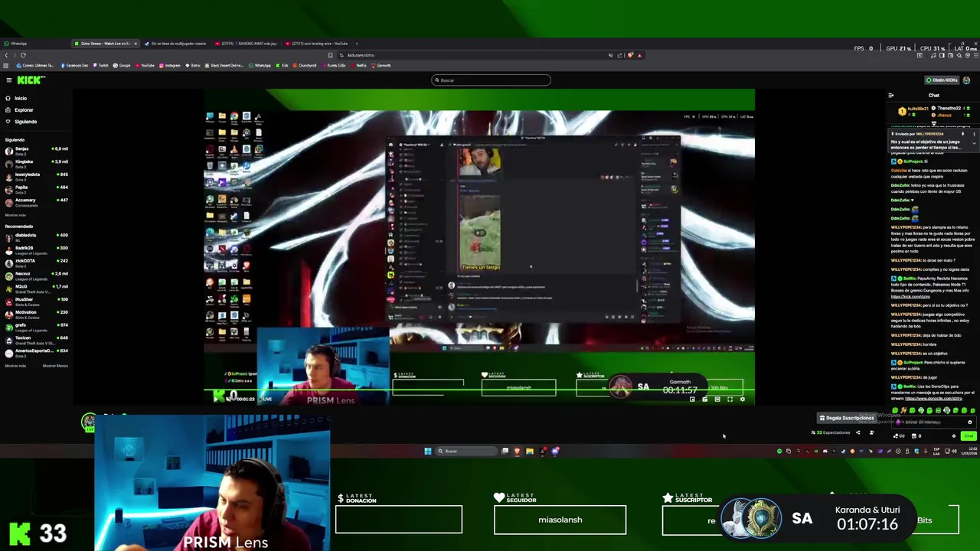Open the browser apps grid icon
This screenshot has width=980, height=551.
click(x=6, y=66)
